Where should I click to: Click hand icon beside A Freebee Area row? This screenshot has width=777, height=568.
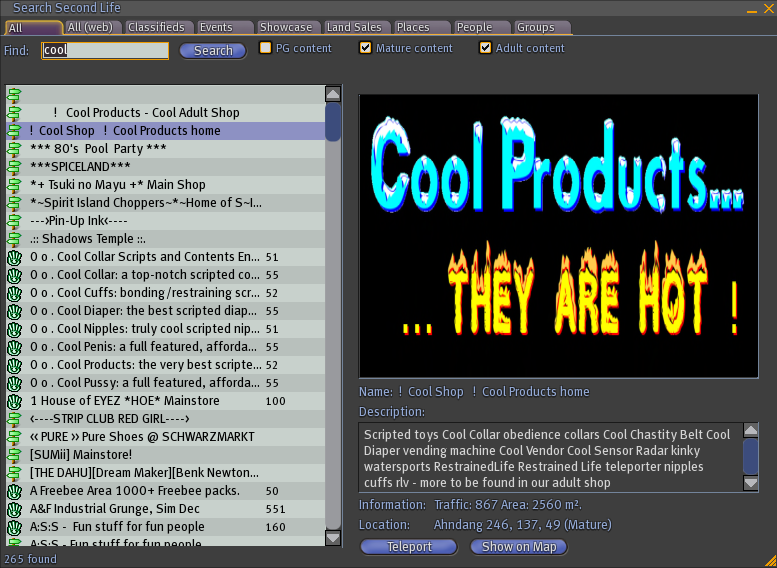click(x=14, y=491)
